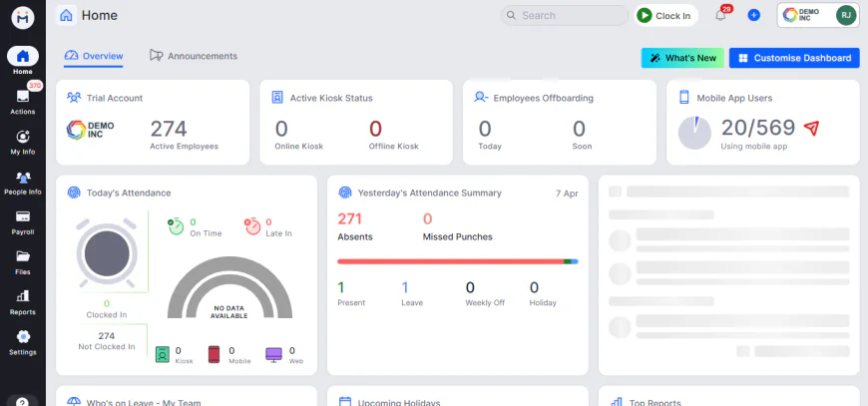The image size is (868, 406).
Task: Open the DEMO INC company switcher
Action: click(802, 15)
